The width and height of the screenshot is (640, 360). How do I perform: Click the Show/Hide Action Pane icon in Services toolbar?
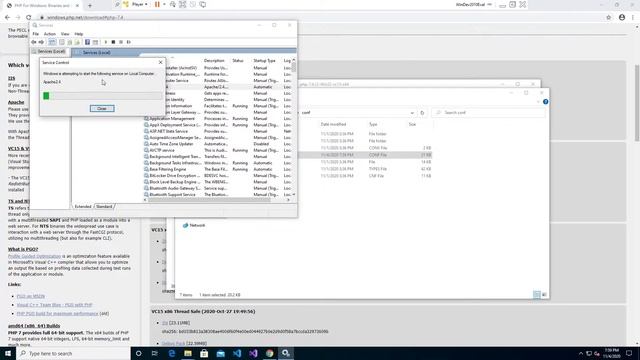(x=96, y=42)
